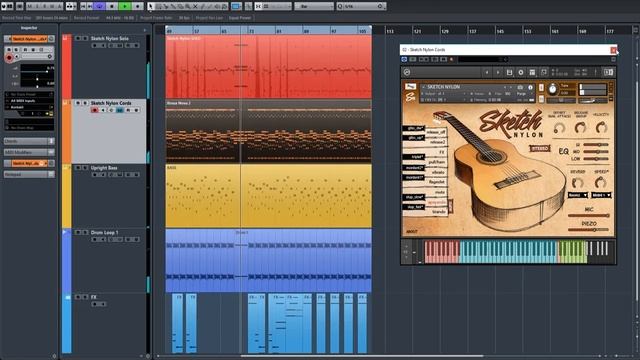Click the transport Record button

(x=138, y=6)
